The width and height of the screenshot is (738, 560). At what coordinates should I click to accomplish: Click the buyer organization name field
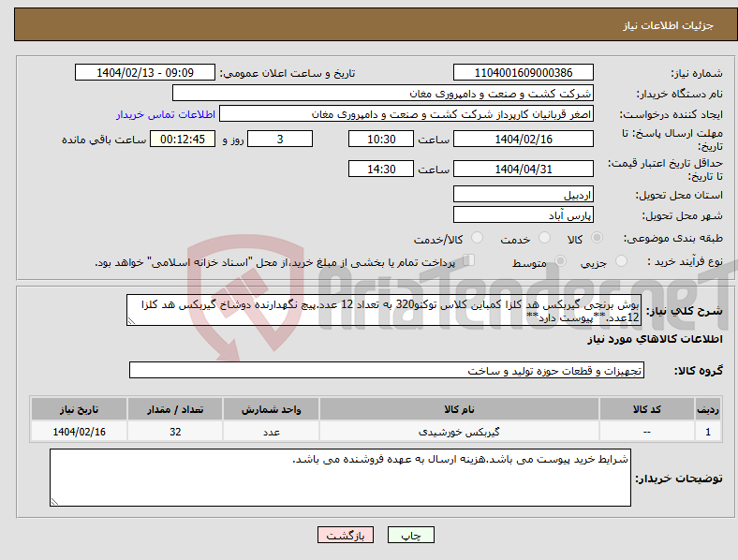(383, 93)
